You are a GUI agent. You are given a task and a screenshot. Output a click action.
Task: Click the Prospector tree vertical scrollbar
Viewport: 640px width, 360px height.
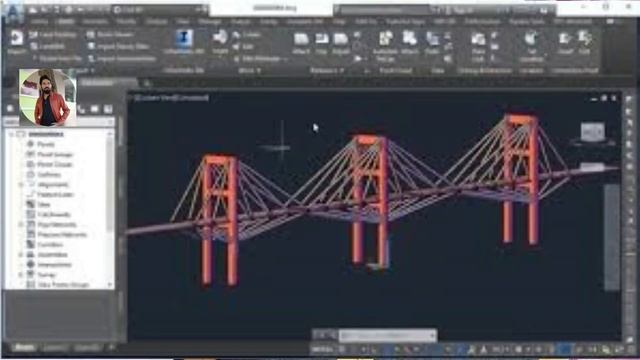point(110,184)
